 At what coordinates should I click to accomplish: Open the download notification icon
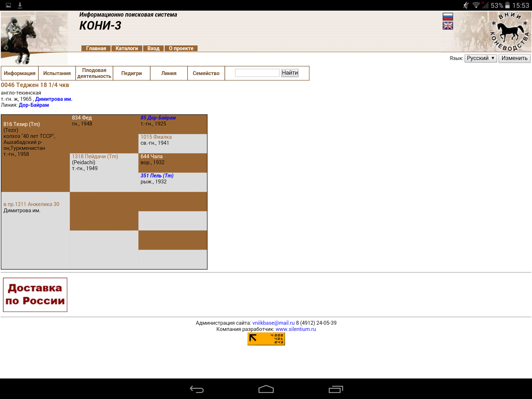pos(20,5)
